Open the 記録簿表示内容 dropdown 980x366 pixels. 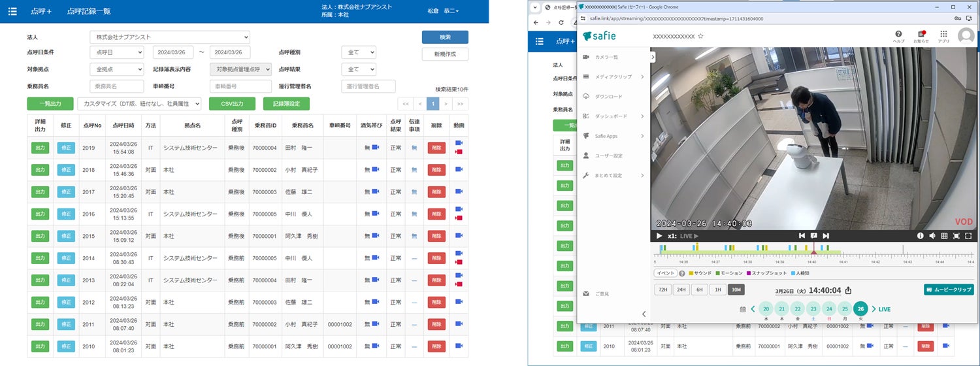(240, 69)
